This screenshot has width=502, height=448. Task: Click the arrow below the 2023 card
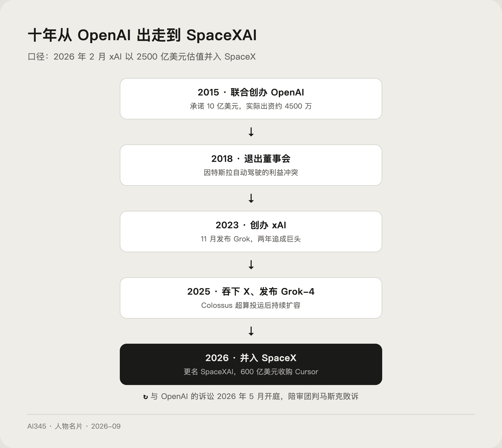[251, 265]
